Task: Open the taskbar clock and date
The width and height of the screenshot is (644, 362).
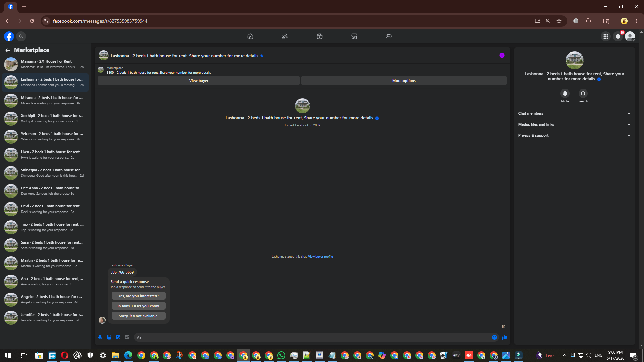Action: pos(615,355)
